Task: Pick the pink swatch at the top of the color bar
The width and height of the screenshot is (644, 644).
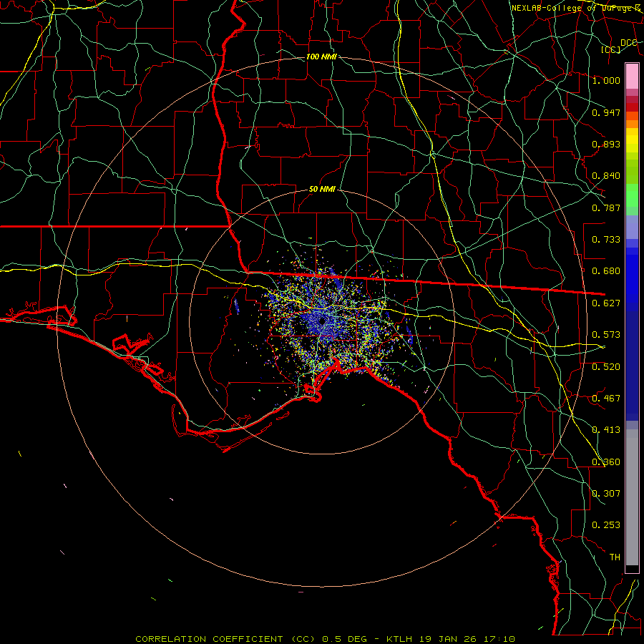Action: click(632, 76)
